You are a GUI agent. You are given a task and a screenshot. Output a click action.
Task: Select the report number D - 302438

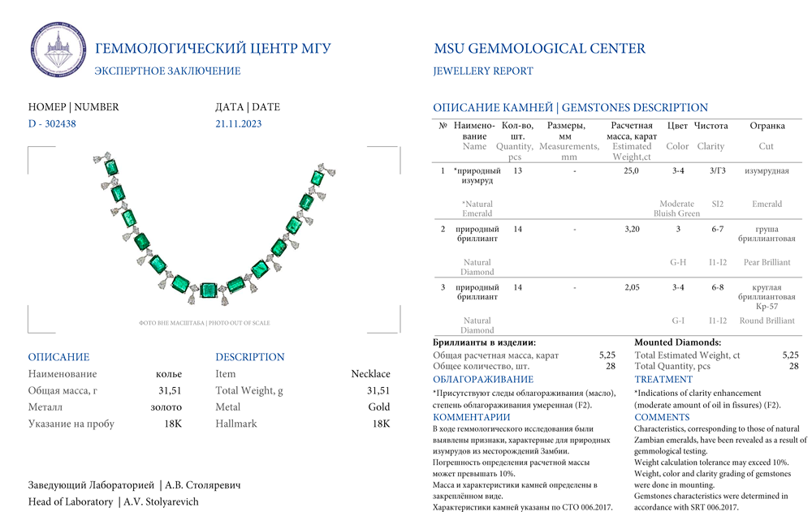click(52, 124)
